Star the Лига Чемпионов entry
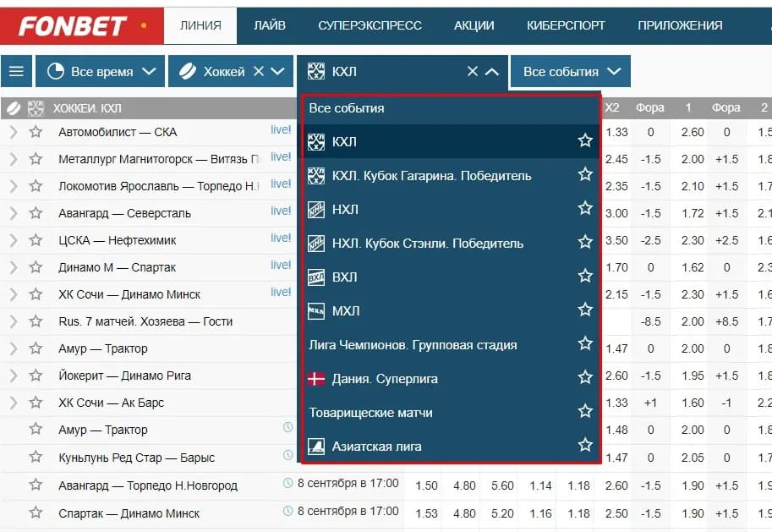 click(585, 343)
